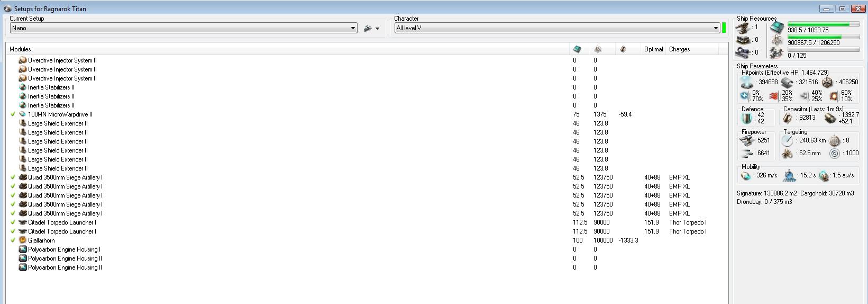Open the Current Setup dropdown showing Nano

(184, 28)
